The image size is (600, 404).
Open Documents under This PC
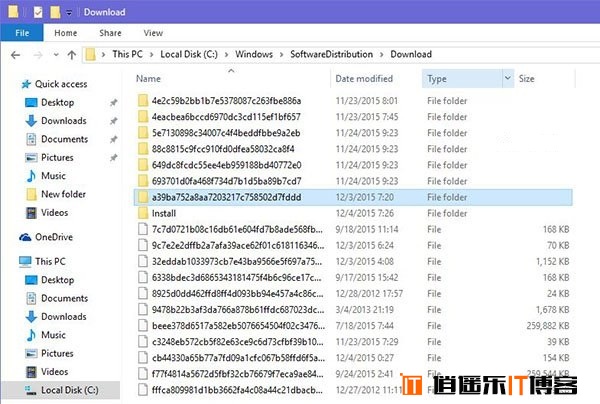(57, 298)
